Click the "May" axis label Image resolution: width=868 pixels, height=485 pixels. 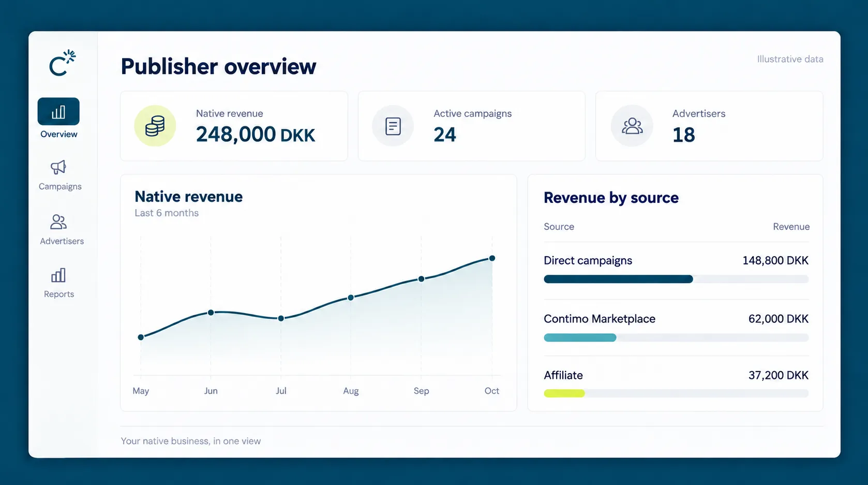[x=141, y=391]
